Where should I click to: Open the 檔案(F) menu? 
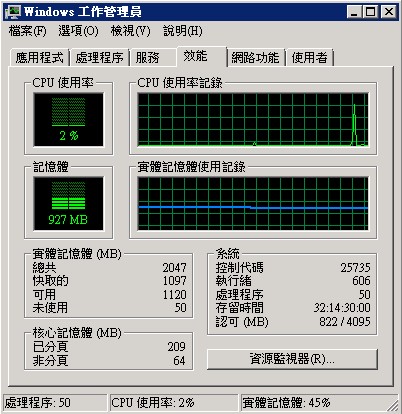(x=27, y=31)
